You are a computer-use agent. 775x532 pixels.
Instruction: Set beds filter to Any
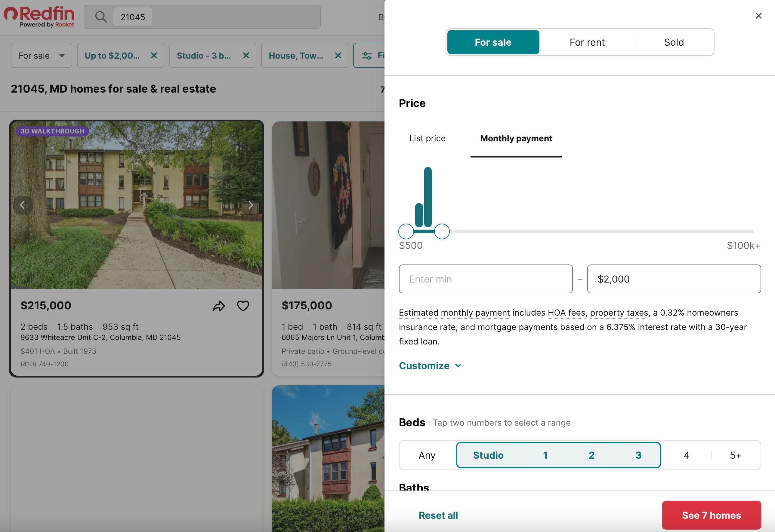427,455
